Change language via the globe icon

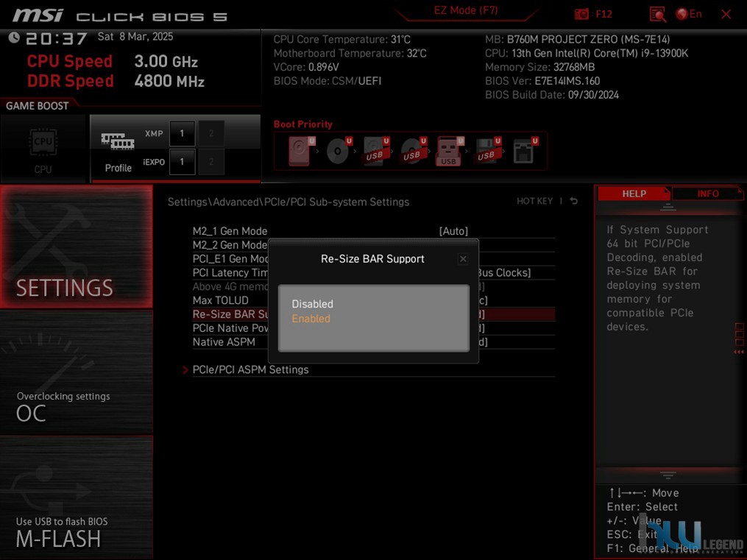coord(681,14)
